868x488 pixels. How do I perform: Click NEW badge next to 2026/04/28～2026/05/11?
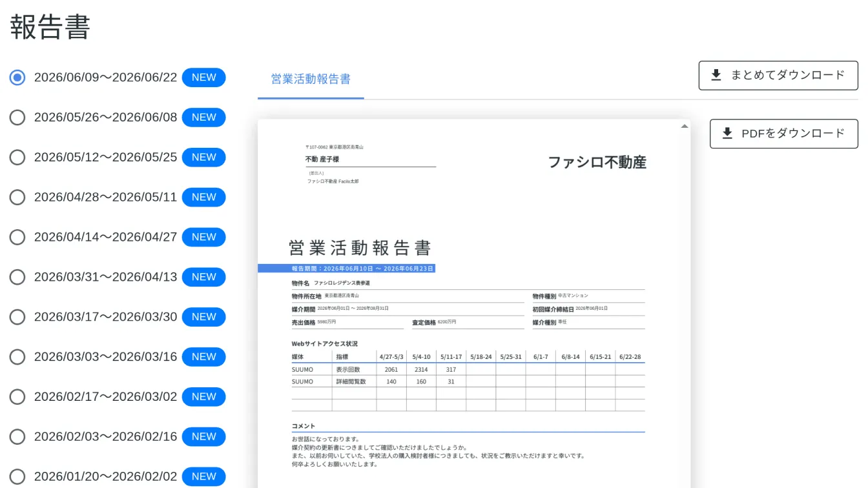pos(203,197)
